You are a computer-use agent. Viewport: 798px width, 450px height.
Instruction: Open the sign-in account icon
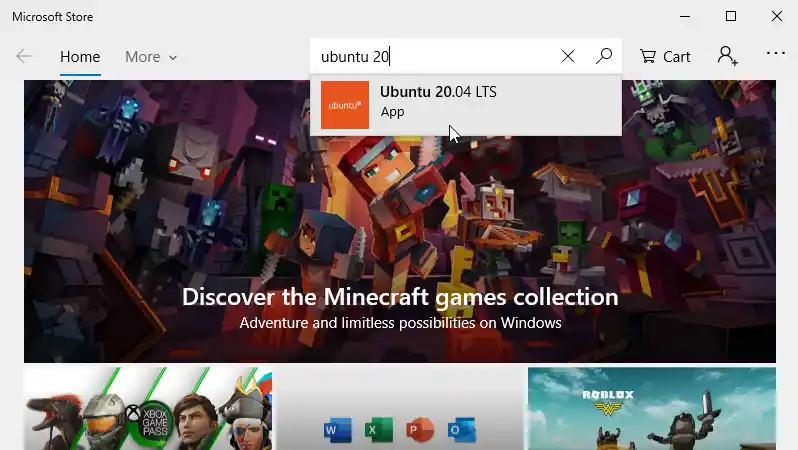point(728,56)
